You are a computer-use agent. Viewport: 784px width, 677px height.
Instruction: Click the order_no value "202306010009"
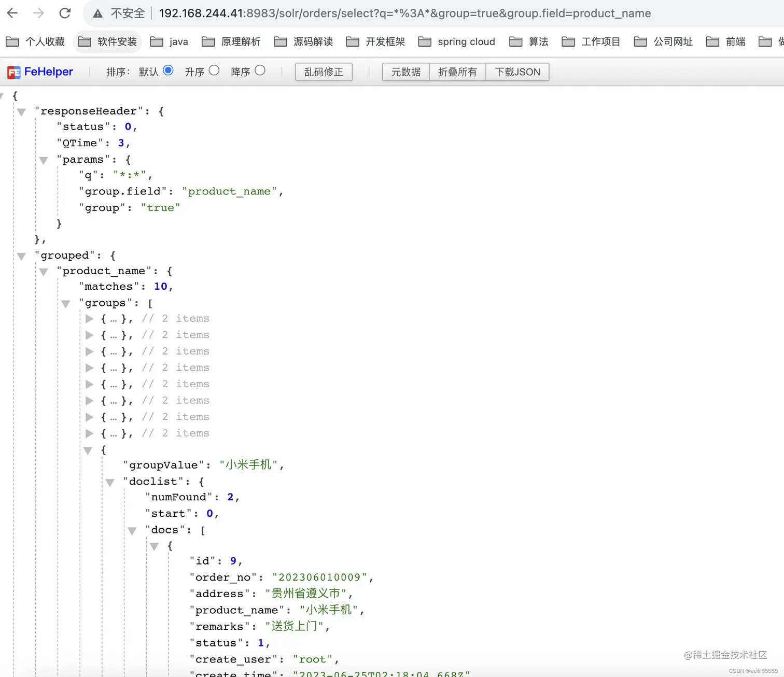pyautogui.click(x=319, y=577)
